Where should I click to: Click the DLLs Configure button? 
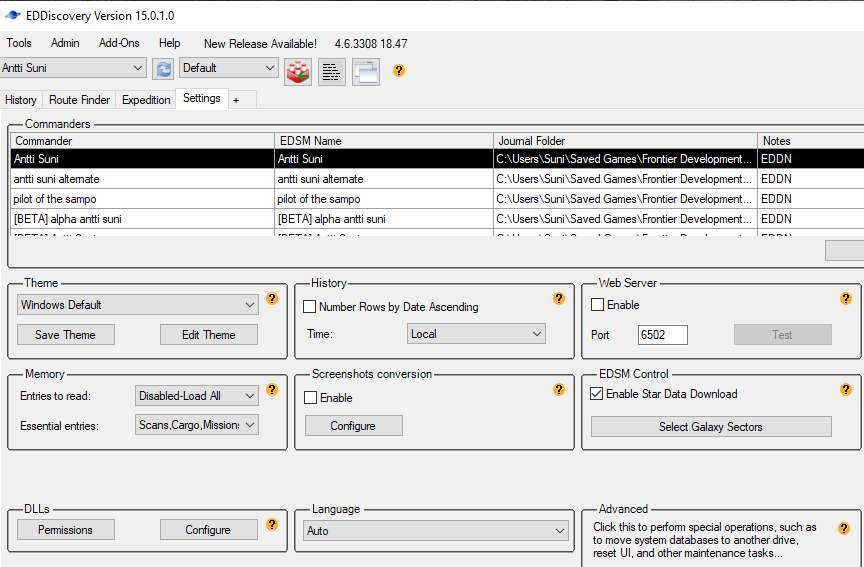pyautogui.click(x=209, y=530)
